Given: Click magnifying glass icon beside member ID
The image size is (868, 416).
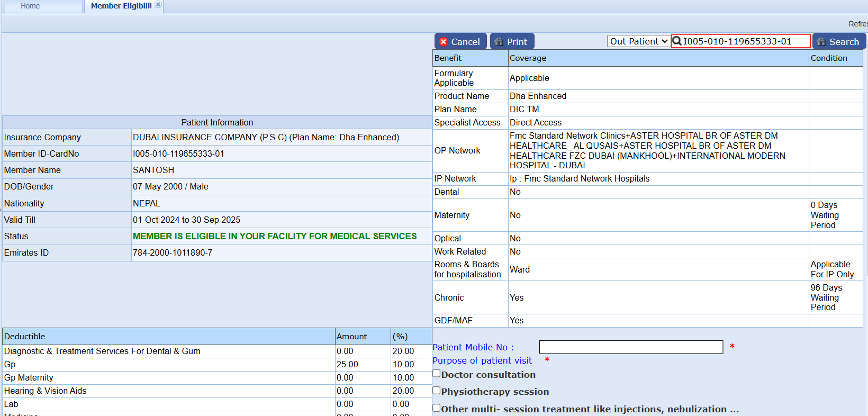Looking at the screenshot, I should 677,41.
